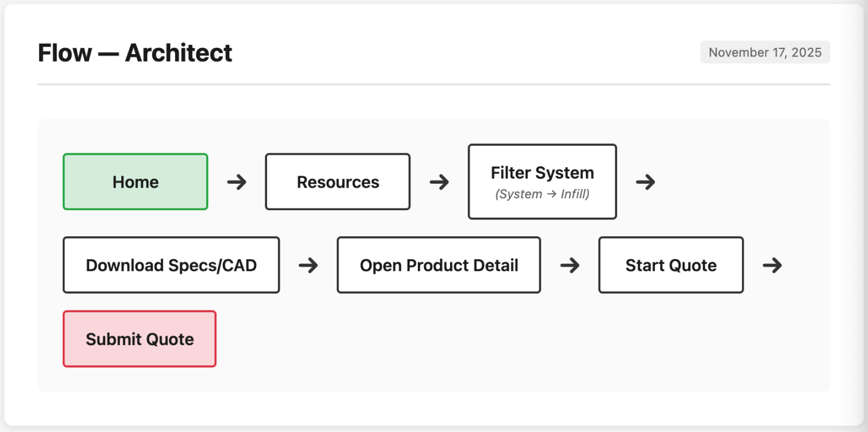Click the horizontal divider under the heading

pyautogui.click(x=433, y=85)
